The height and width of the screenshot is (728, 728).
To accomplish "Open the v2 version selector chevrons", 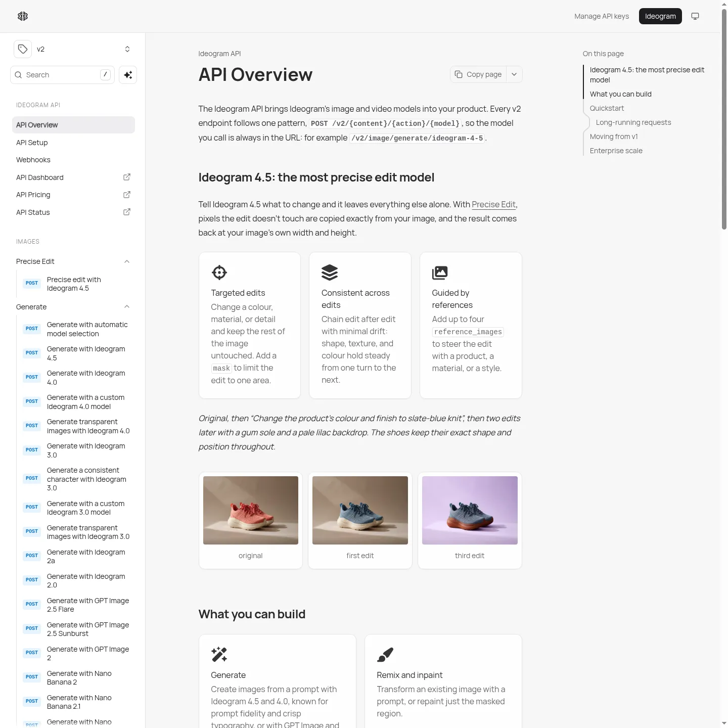I will [x=127, y=49].
